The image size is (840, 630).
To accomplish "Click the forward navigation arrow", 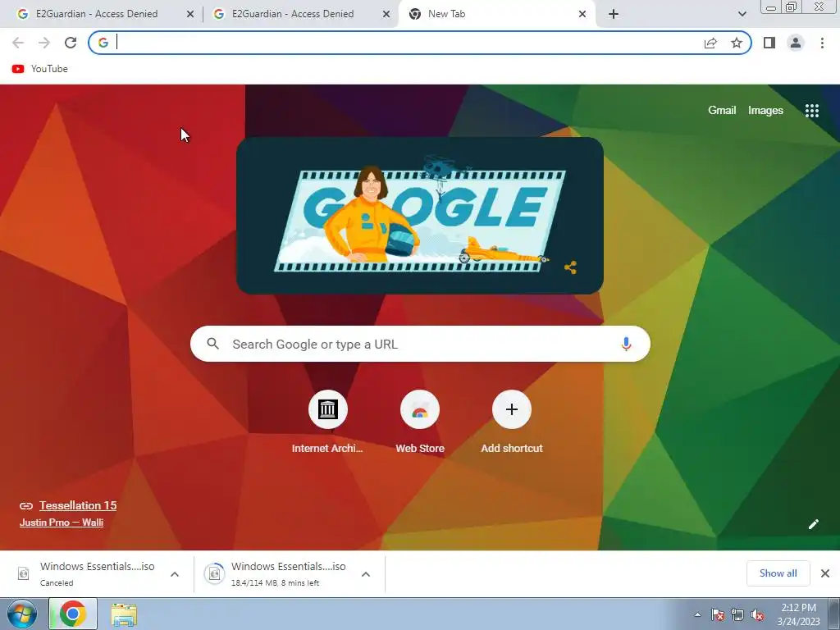I will (44, 43).
